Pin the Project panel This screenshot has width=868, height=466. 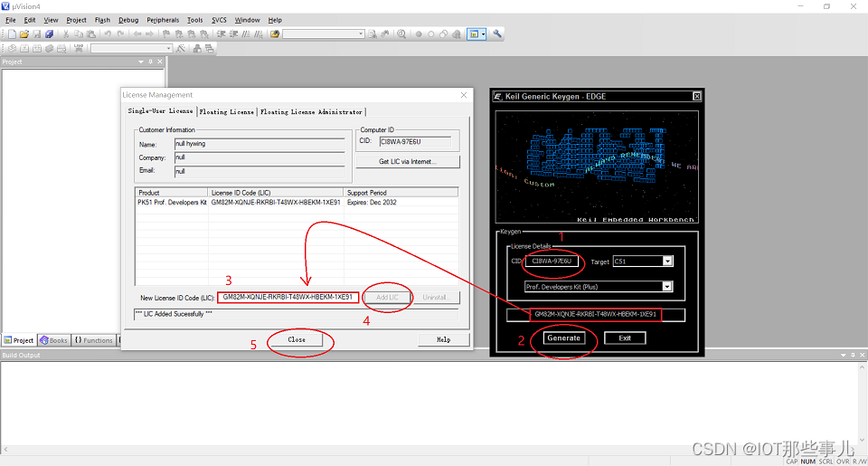151,62
